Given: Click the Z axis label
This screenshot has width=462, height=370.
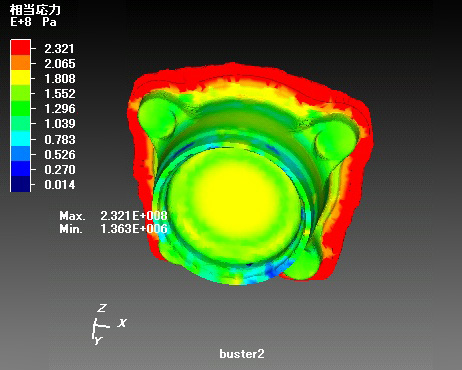Looking at the screenshot, I should pyautogui.click(x=102, y=308).
